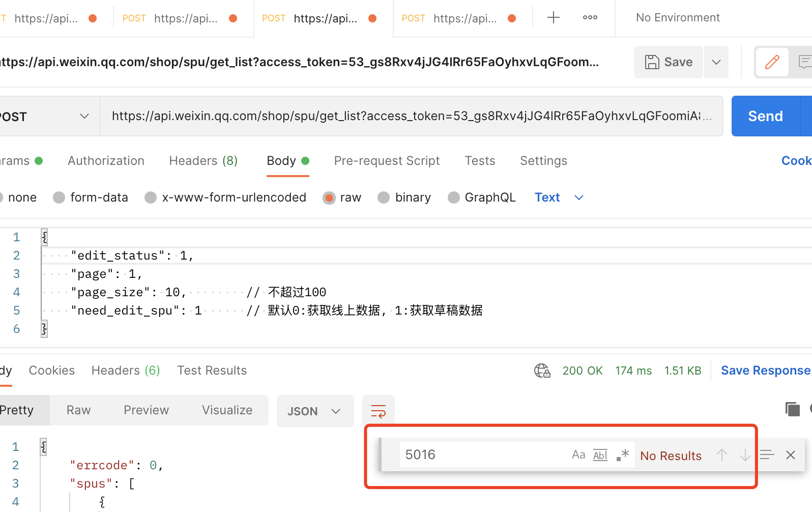This screenshot has height=512, width=812.
Task: Switch response view to Preview
Action: coord(146,410)
